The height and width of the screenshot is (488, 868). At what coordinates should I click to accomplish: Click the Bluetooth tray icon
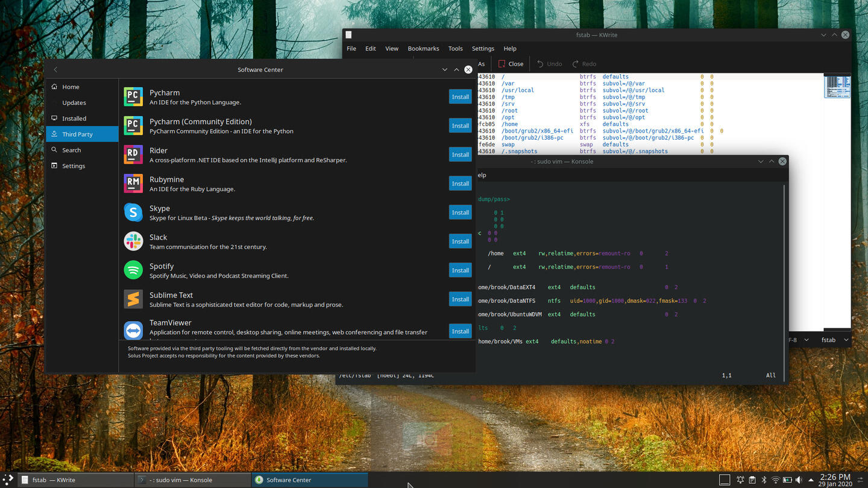[764, 480]
